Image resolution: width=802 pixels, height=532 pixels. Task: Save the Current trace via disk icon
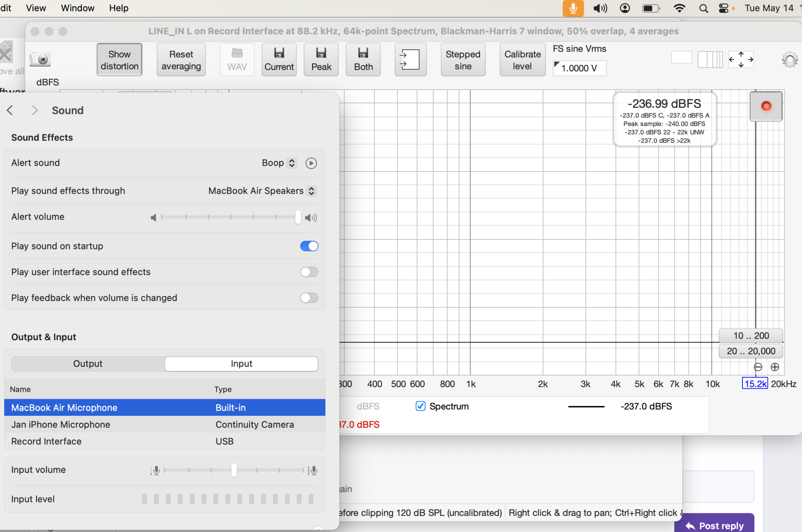pos(279,60)
